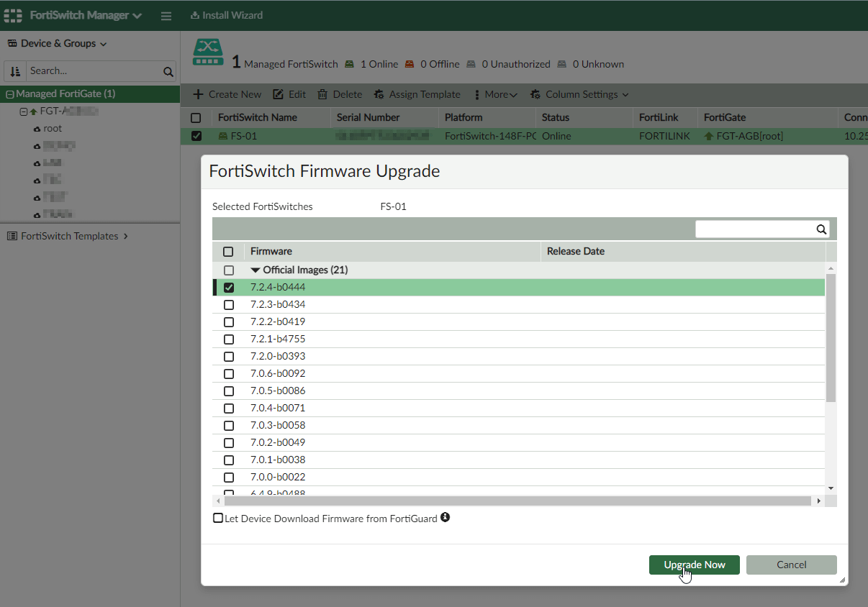Expand the FortiSwitch Templates section

pyautogui.click(x=125, y=236)
